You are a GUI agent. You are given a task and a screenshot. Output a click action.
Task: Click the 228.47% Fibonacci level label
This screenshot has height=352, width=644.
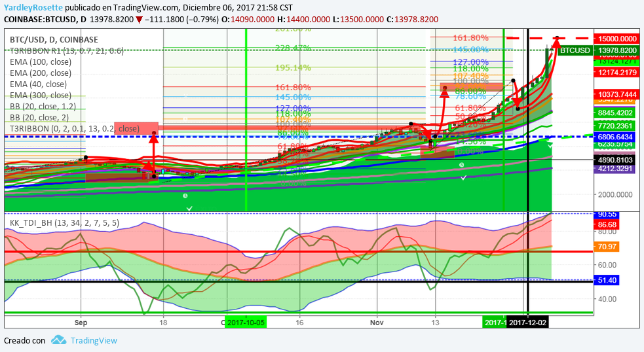click(x=293, y=48)
